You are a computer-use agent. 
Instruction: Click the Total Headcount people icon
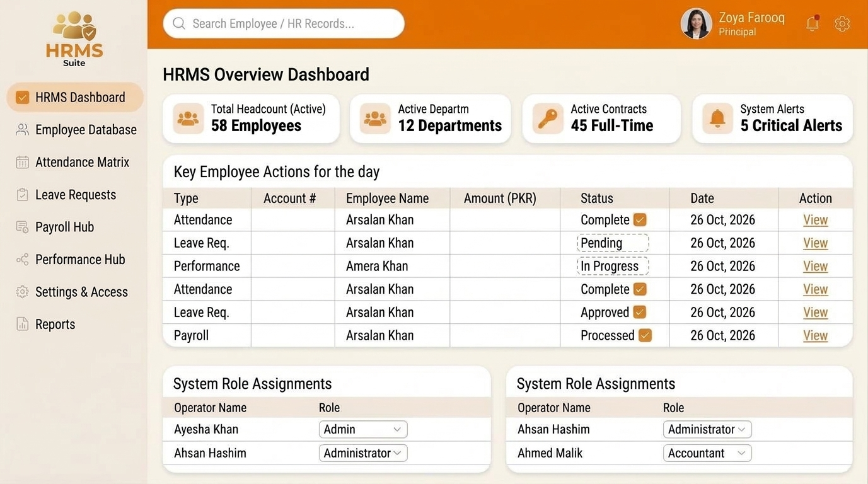pyautogui.click(x=188, y=118)
